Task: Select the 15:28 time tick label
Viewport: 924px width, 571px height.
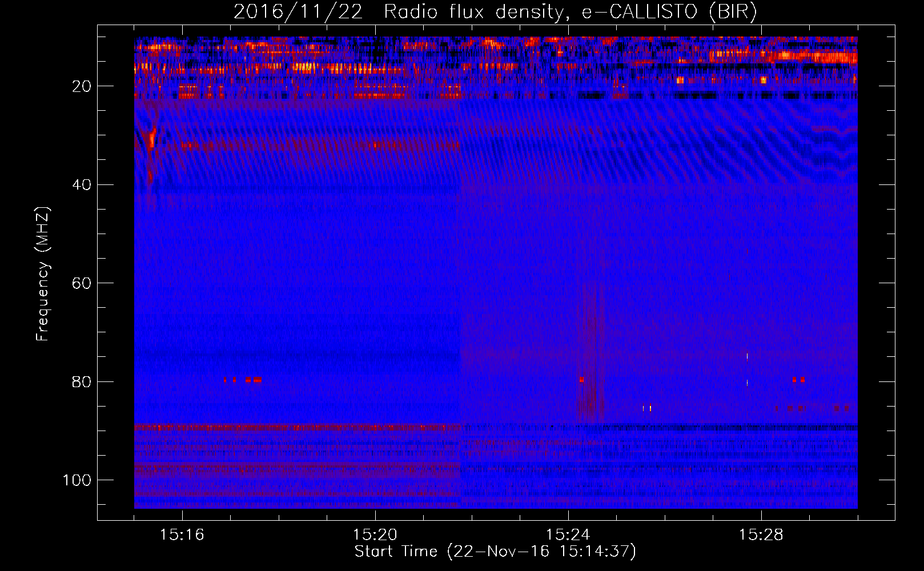Action: (761, 535)
